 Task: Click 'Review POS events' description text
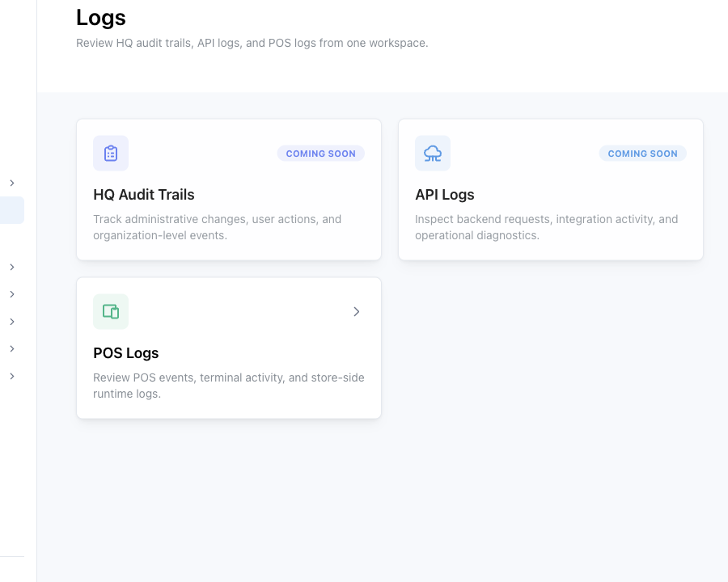click(x=229, y=386)
